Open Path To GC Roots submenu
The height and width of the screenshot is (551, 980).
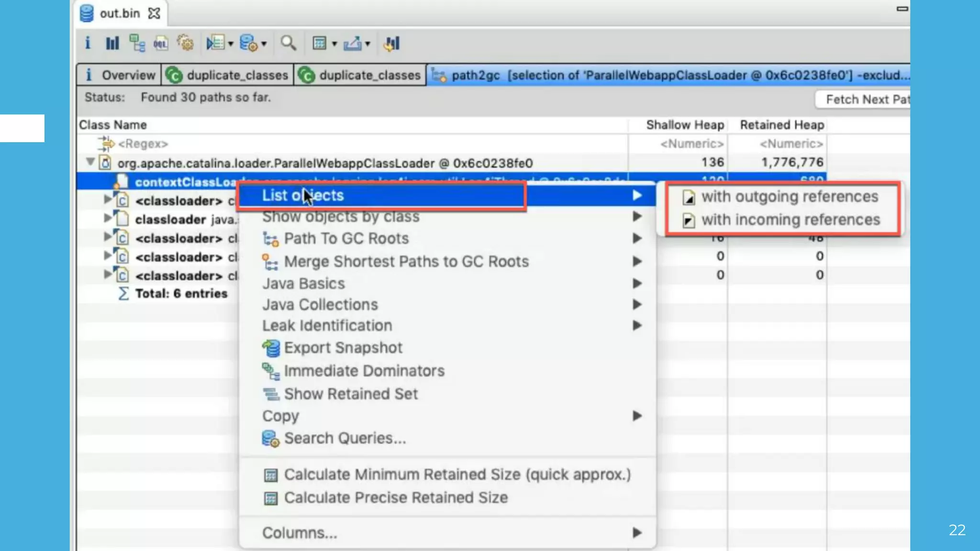pyautogui.click(x=346, y=238)
